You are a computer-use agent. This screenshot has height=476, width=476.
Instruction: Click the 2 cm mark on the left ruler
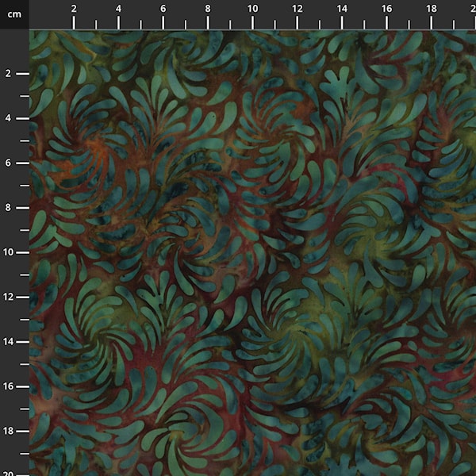(9, 74)
